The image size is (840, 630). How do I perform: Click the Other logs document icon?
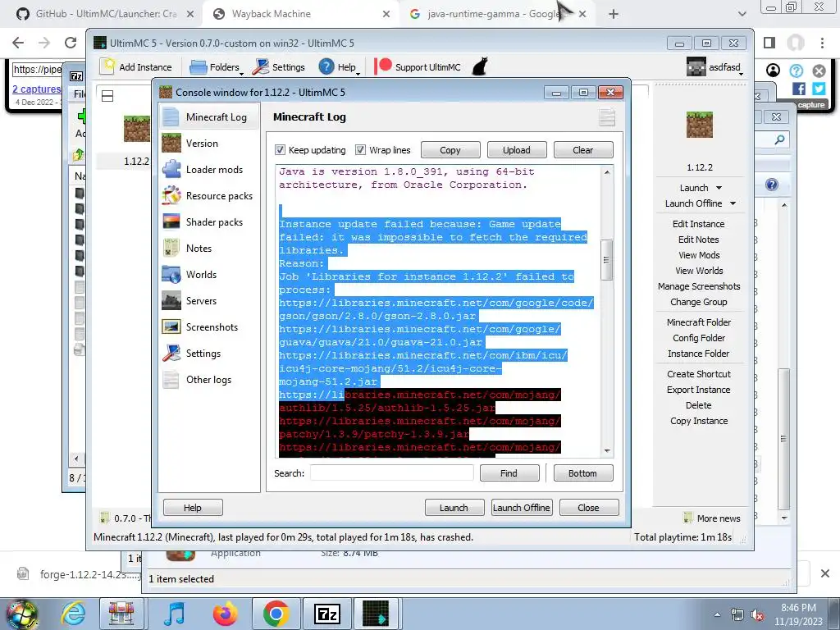point(171,379)
